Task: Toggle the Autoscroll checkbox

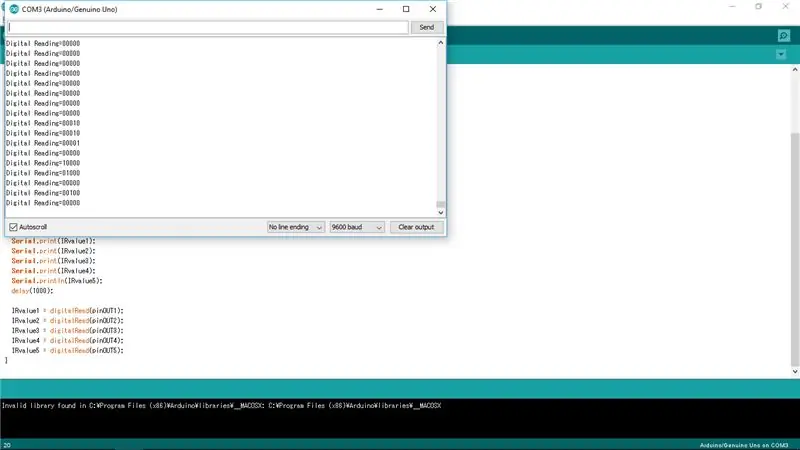Action: [13, 227]
